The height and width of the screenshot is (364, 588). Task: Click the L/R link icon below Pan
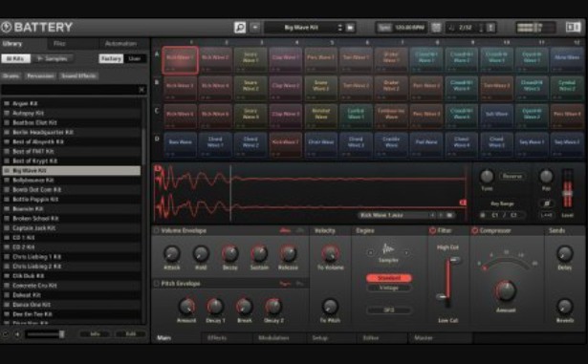(546, 215)
